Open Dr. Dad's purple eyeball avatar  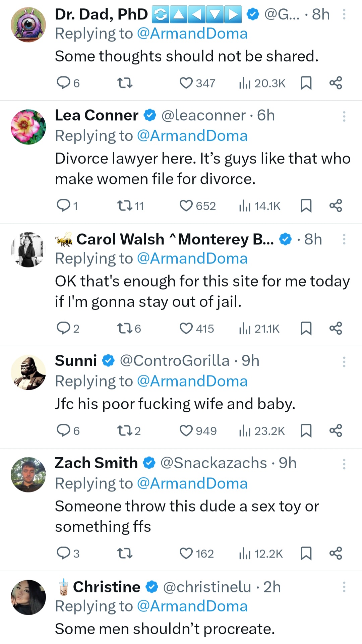pos(28,25)
